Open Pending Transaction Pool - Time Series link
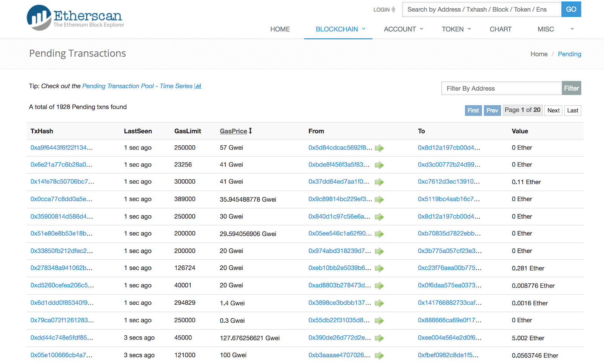 (137, 86)
